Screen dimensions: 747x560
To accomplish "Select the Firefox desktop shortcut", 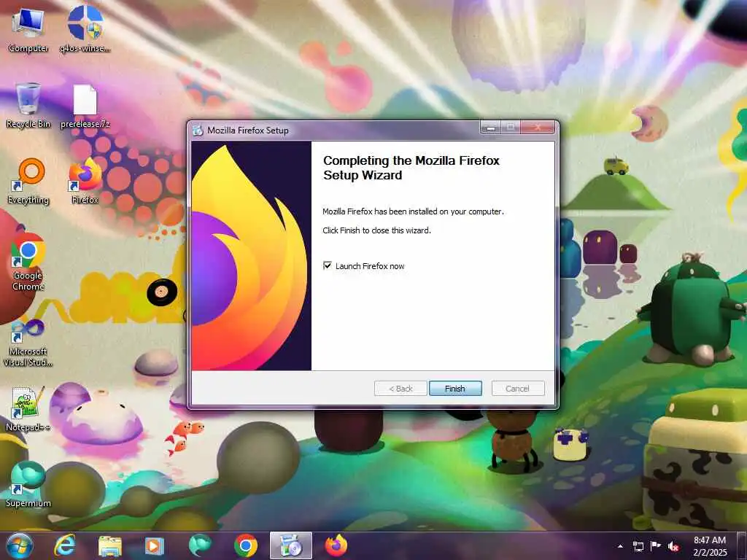I will 85,182.
